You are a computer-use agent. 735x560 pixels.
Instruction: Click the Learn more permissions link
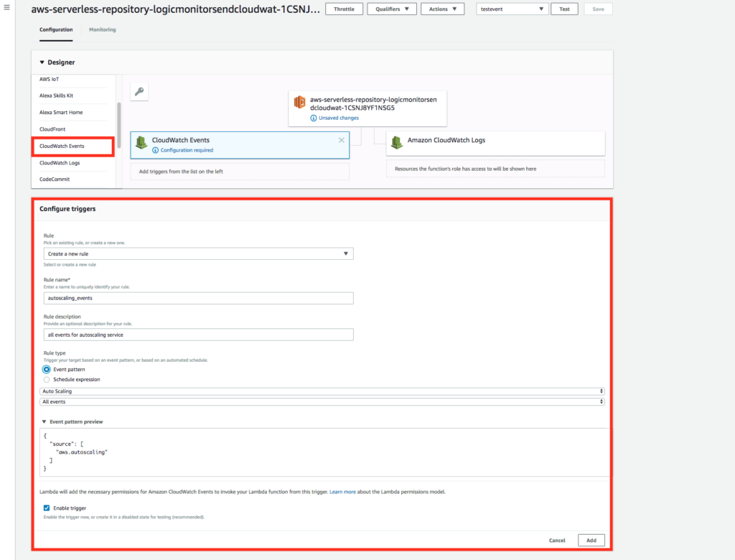coord(343,491)
